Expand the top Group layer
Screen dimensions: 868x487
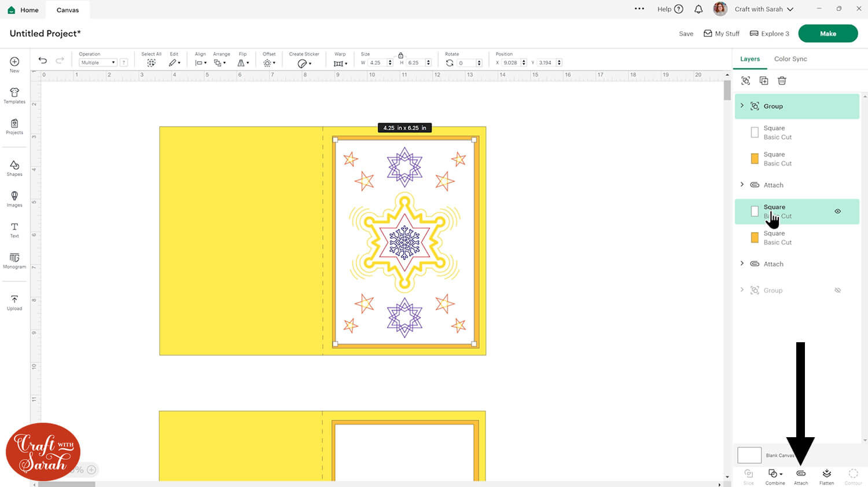tap(742, 106)
